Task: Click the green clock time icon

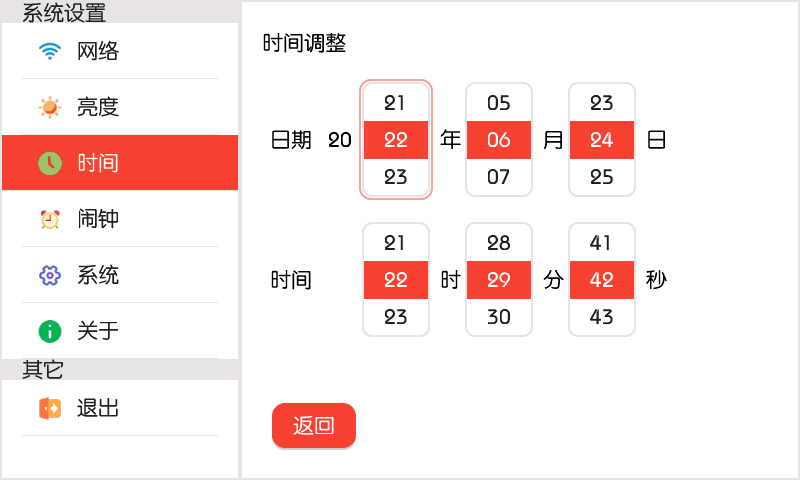Action: point(50,163)
